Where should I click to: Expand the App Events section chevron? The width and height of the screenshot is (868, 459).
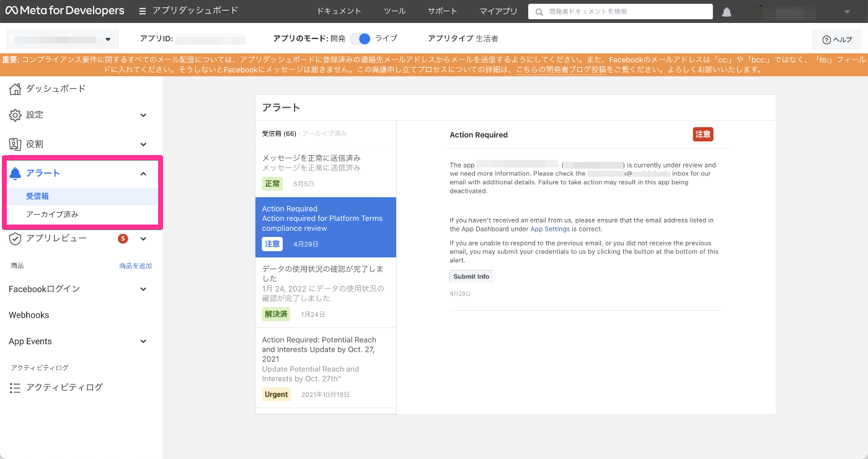coord(143,342)
